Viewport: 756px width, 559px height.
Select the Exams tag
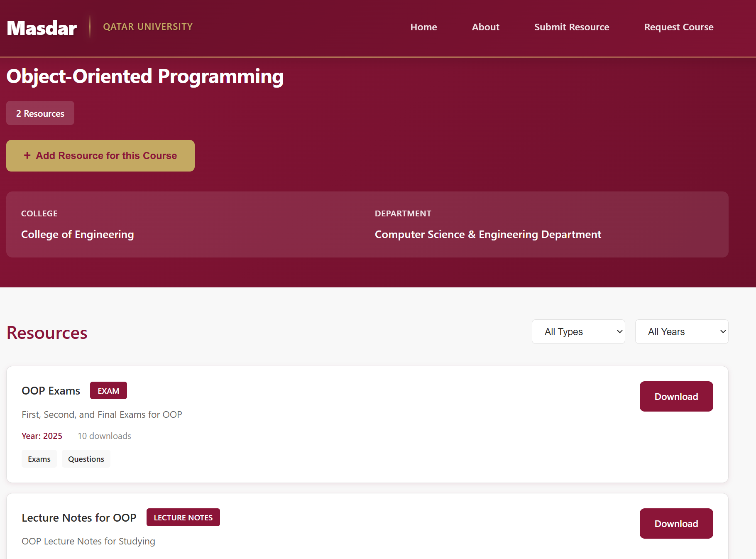tap(39, 458)
